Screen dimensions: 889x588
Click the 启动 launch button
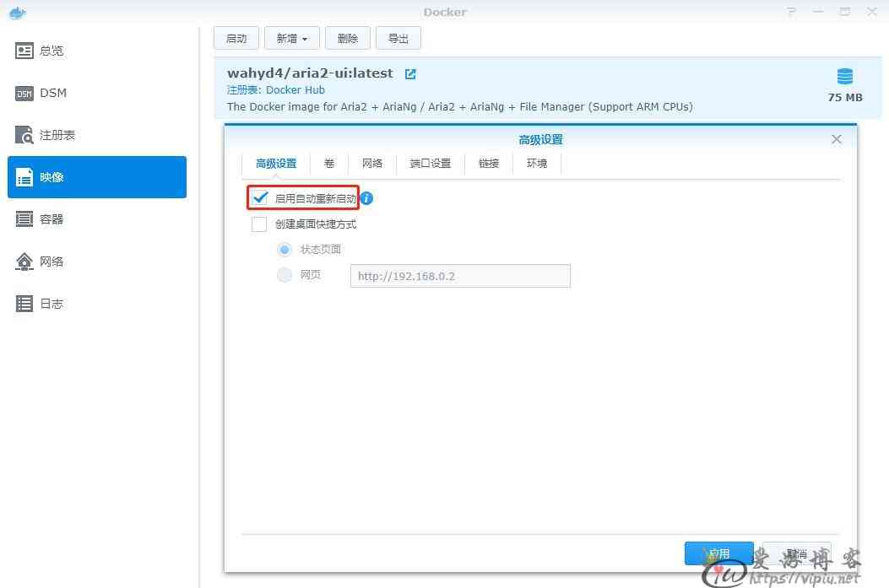click(x=236, y=38)
